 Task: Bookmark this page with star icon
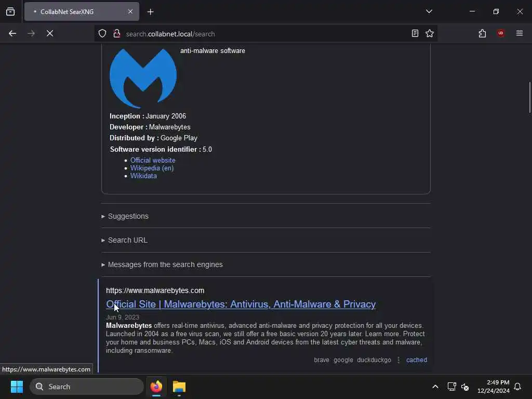pos(430,33)
